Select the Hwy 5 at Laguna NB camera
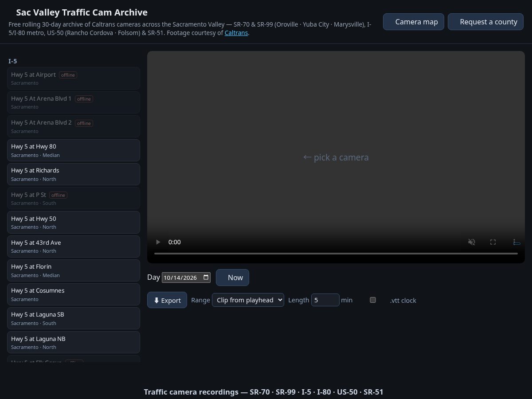 (74, 343)
